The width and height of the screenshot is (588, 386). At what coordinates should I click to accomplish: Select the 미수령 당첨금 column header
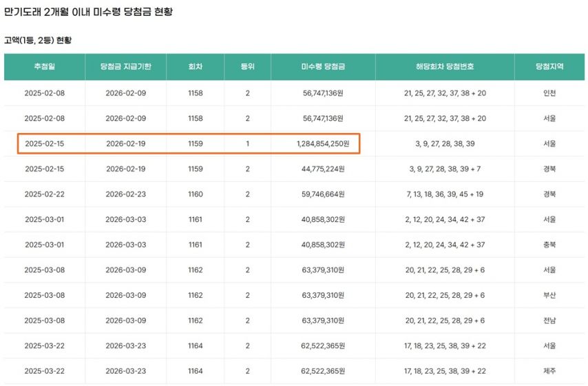click(323, 67)
